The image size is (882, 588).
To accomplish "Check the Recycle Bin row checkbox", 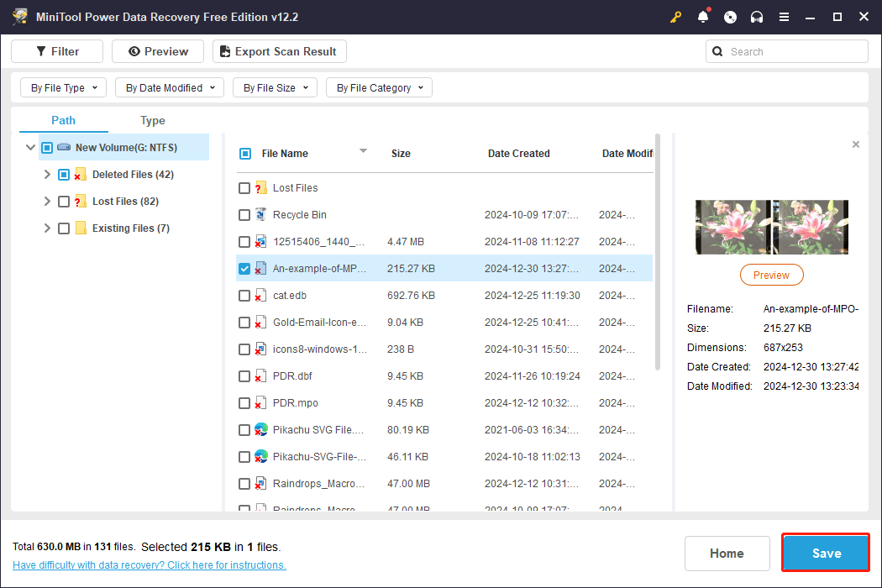I will pos(244,215).
